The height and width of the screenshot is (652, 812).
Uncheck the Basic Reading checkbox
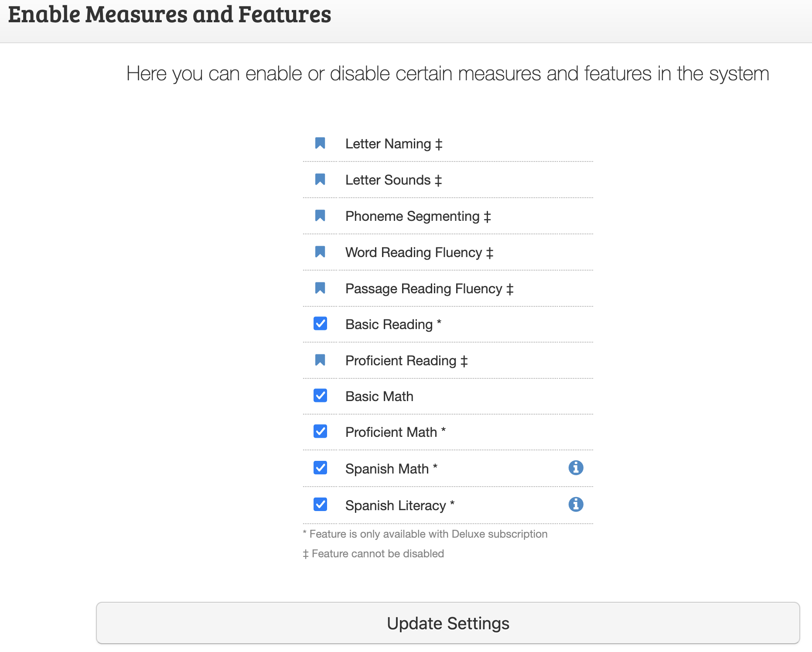coord(321,324)
